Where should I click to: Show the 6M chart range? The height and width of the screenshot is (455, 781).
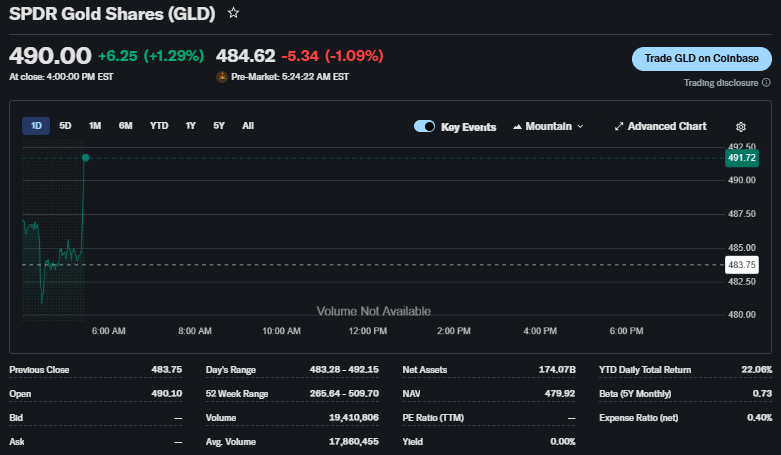[x=126, y=126]
